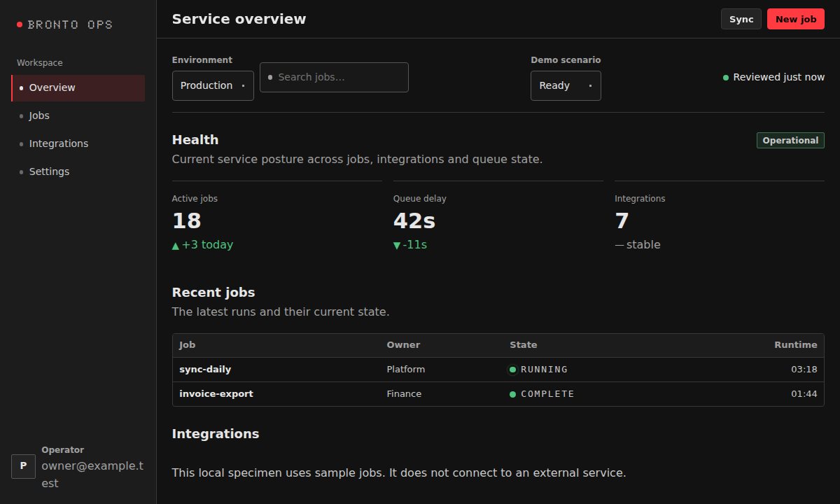Click the Operational status badge
The height and width of the screenshot is (504, 840).
click(x=790, y=141)
